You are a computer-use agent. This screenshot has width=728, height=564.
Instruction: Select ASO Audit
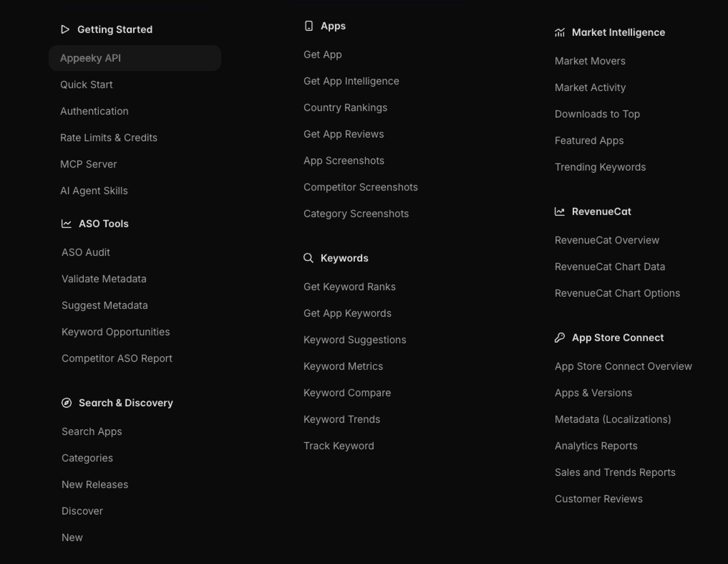(86, 253)
